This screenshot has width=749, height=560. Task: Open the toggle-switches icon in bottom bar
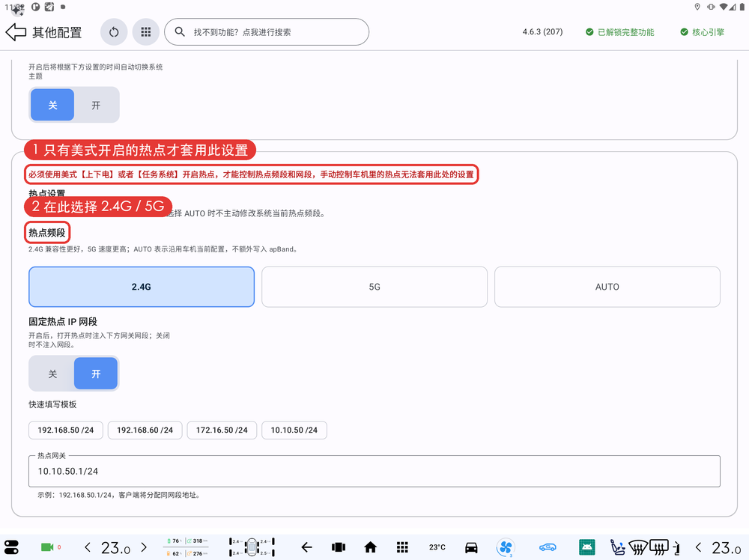11,547
